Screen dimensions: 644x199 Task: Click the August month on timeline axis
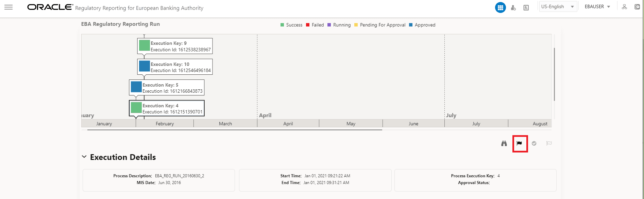pos(530,124)
